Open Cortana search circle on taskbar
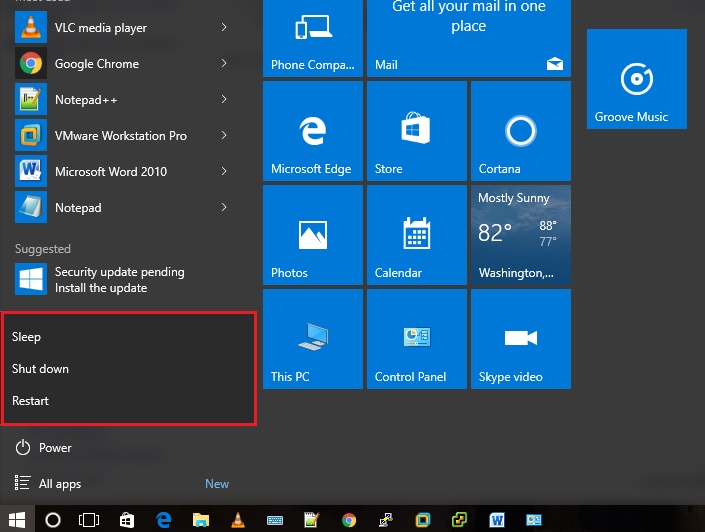 [53, 520]
